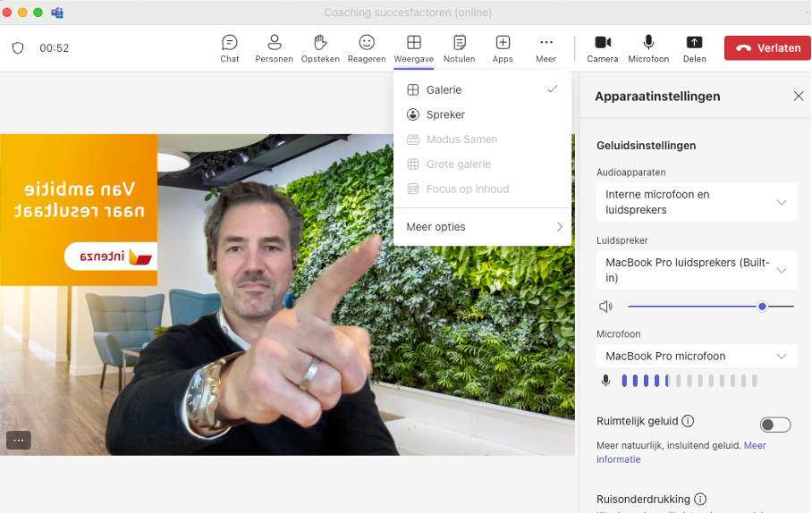The height and width of the screenshot is (513, 812).
Task: Toggle the Camera on or off
Action: coord(602,47)
